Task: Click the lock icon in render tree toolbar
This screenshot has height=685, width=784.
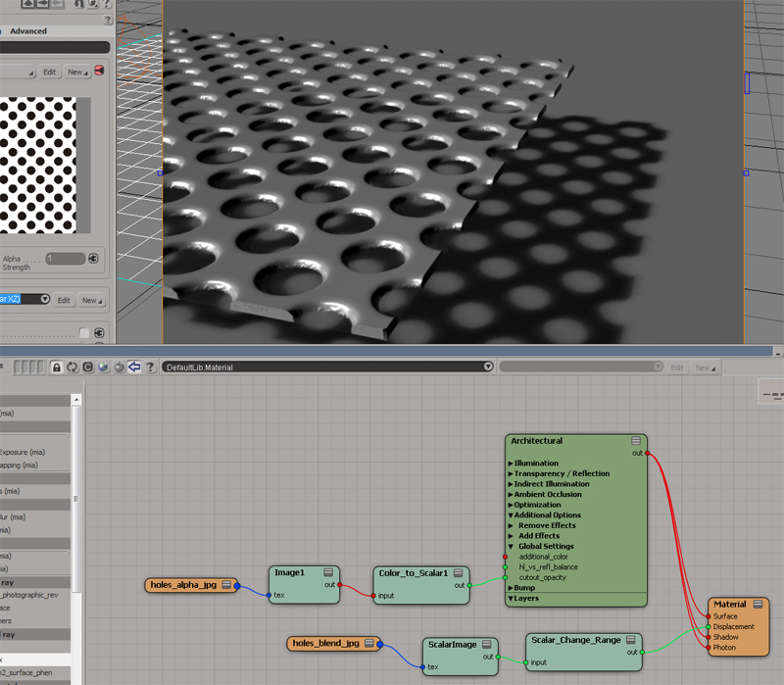Action: click(x=58, y=367)
